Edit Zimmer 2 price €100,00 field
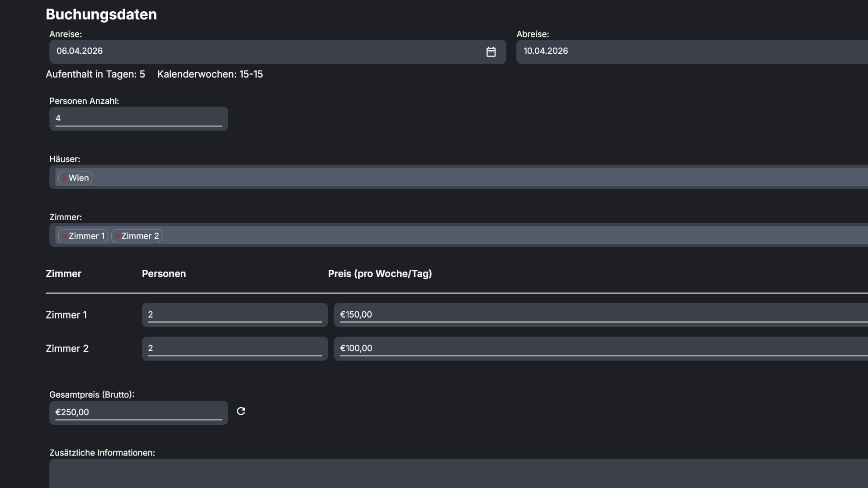Image resolution: width=868 pixels, height=488 pixels. pos(601,348)
